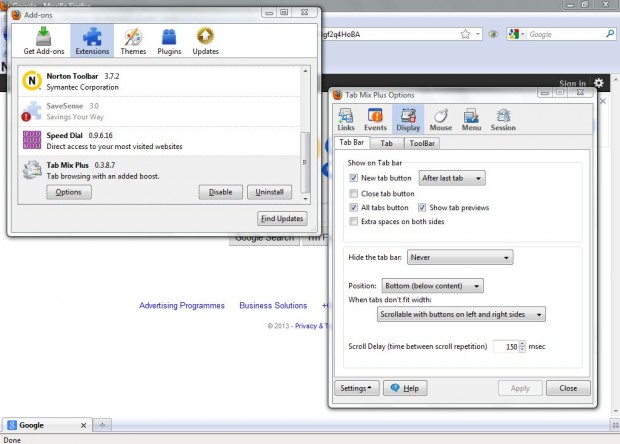Select the Google browser tab
620x444 pixels.
(x=47, y=425)
